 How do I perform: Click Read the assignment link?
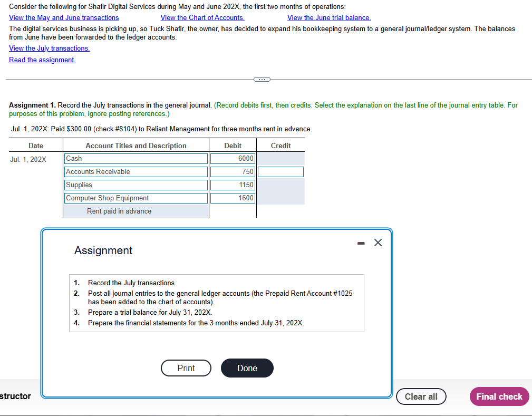pyautogui.click(x=42, y=60)
